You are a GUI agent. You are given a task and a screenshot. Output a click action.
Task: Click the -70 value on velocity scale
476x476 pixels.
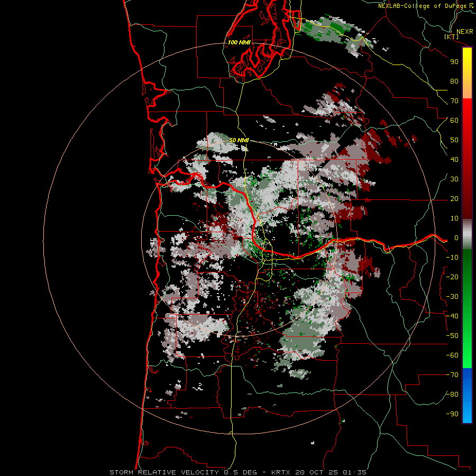452,375
